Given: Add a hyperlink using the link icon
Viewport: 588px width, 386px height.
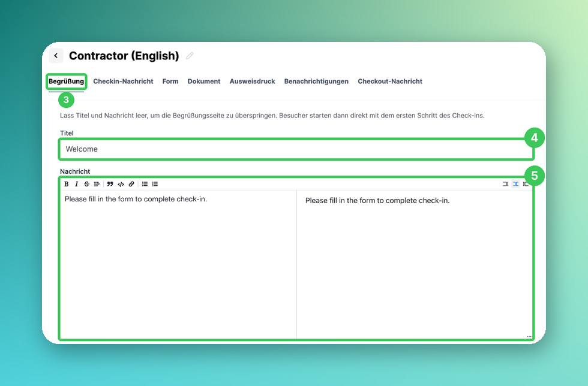Looking at the screenshot, I should [131, 184].
